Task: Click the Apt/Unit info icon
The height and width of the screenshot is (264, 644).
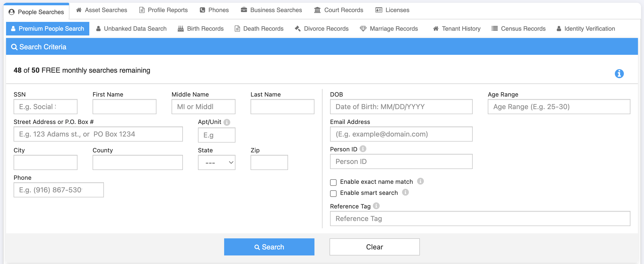Action: tap(227, 122)
